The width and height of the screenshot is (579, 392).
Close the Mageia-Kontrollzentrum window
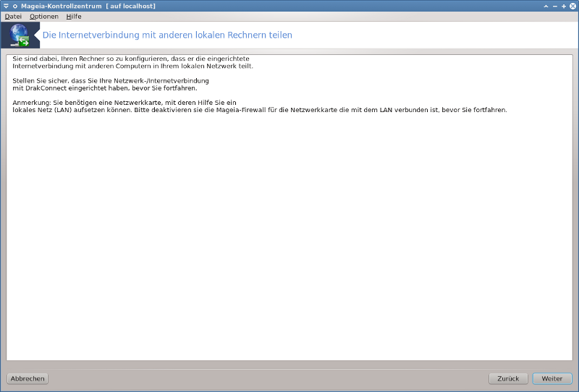coord(573,6)
